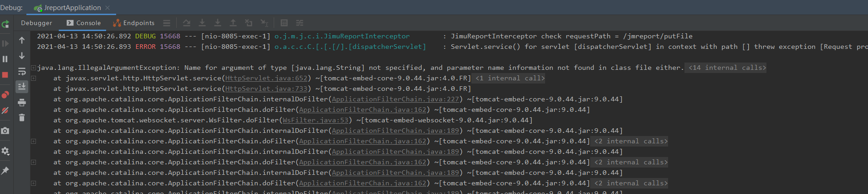Open the HttpServlet.java:652 link
Image resolution: width=868 pixels, height=194 pixels.
point(266,78)
